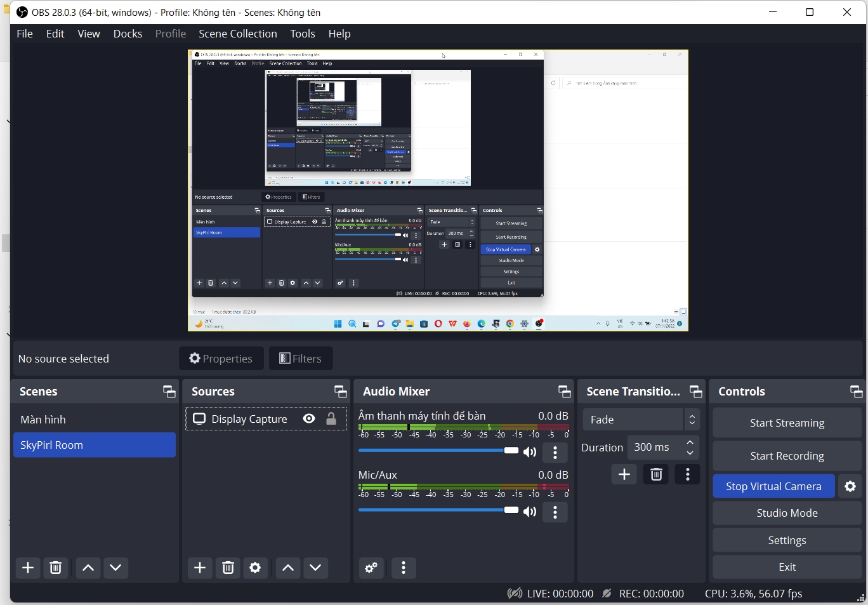868x605 pixels.
Task: Open source properties gear in Sources panel
Action: (255, 568)
